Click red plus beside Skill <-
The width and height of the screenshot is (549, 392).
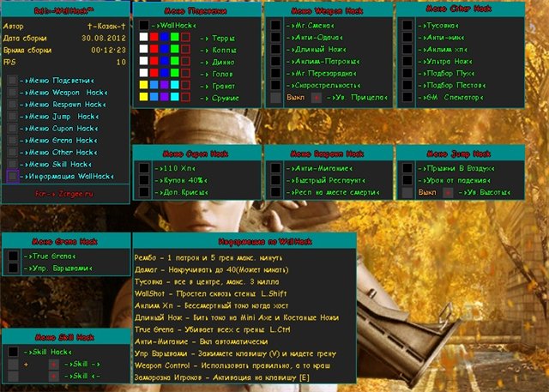(x=53, y=377)
